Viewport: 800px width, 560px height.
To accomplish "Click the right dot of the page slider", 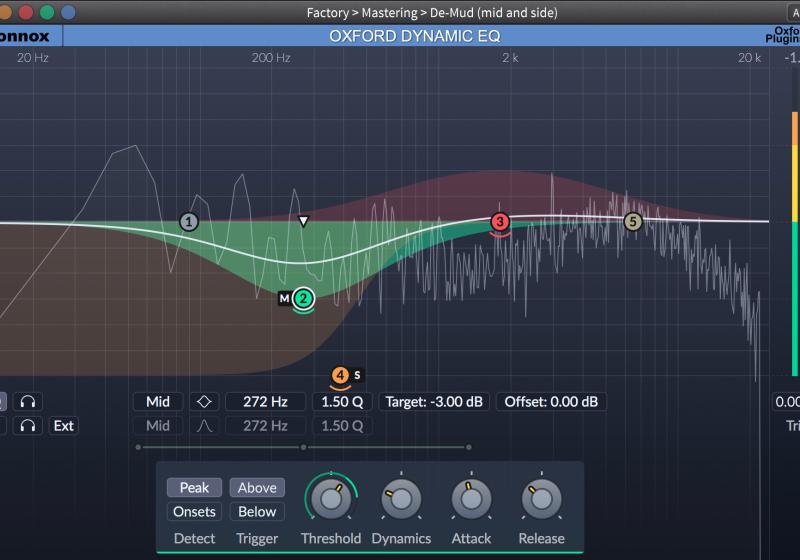I will (469, 447).
